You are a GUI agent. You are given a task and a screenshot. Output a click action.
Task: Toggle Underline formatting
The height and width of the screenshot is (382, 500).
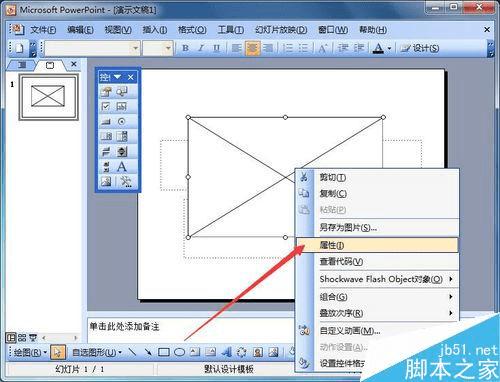pos(217,48)
